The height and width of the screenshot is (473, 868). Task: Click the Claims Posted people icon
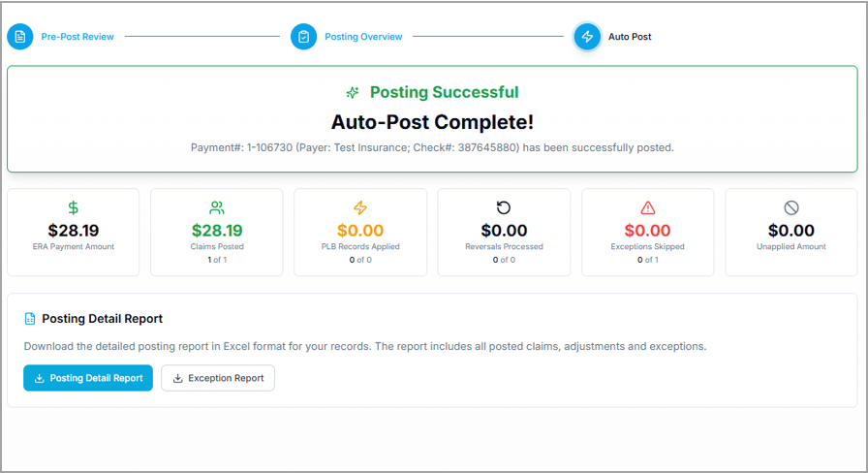point(217,207)
